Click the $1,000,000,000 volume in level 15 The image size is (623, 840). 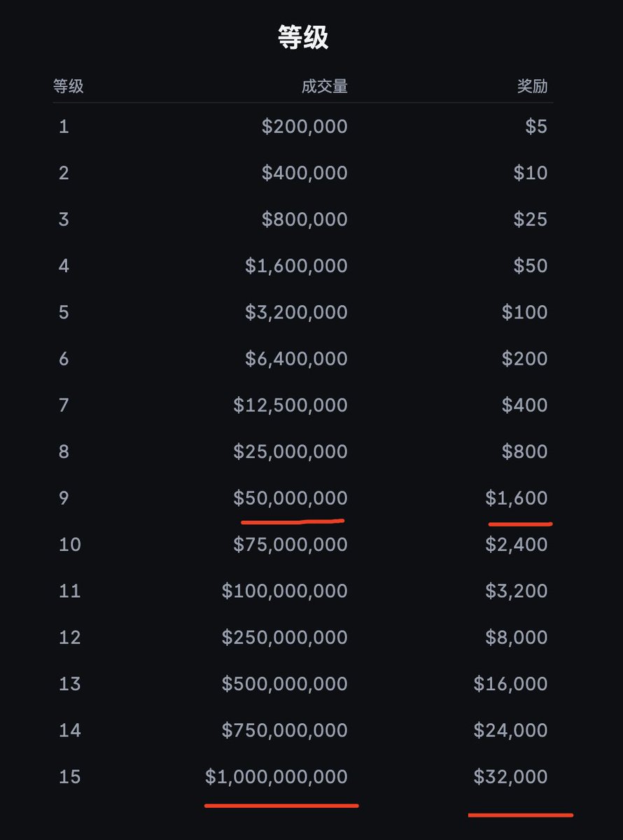[x=276, y=776]
